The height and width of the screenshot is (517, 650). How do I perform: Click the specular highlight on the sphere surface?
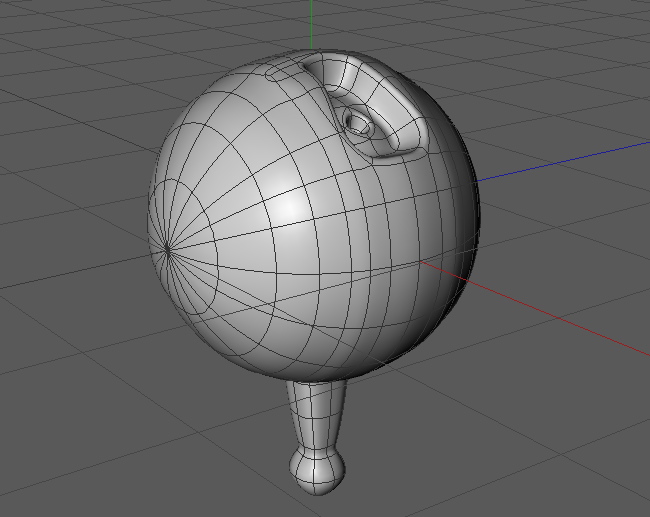(289, 207)
